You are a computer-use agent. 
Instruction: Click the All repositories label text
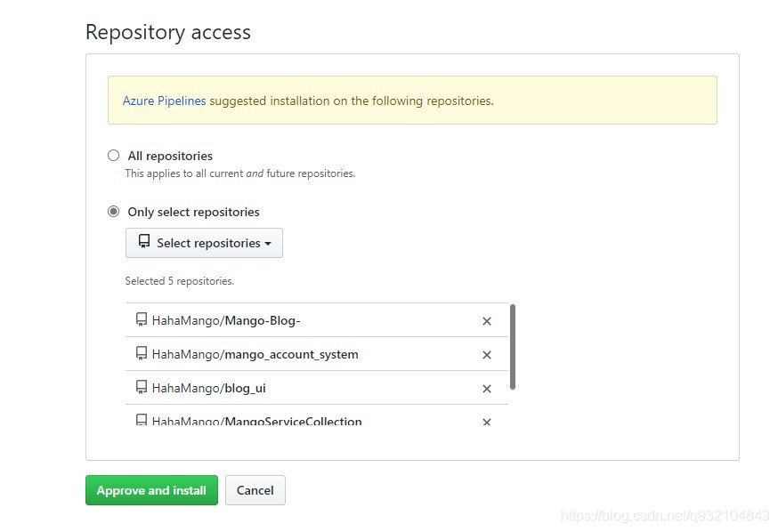coord(170,157)
